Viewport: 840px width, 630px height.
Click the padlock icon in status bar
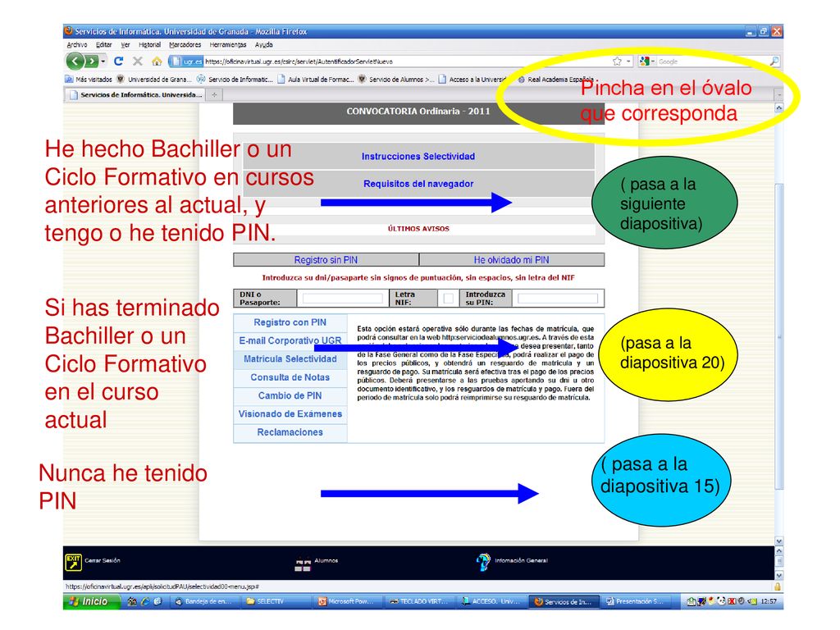pyautogui.click(x=778, y=587)
